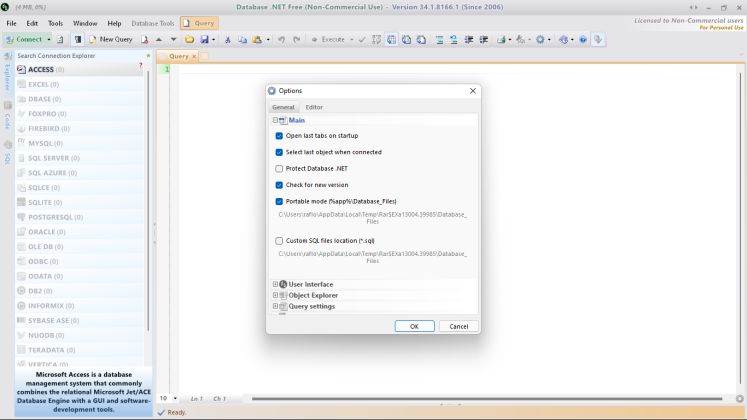This screenshot has height=420, width=747.
Task: Click the blue round help icon
Action: click(x=583, y=40)
